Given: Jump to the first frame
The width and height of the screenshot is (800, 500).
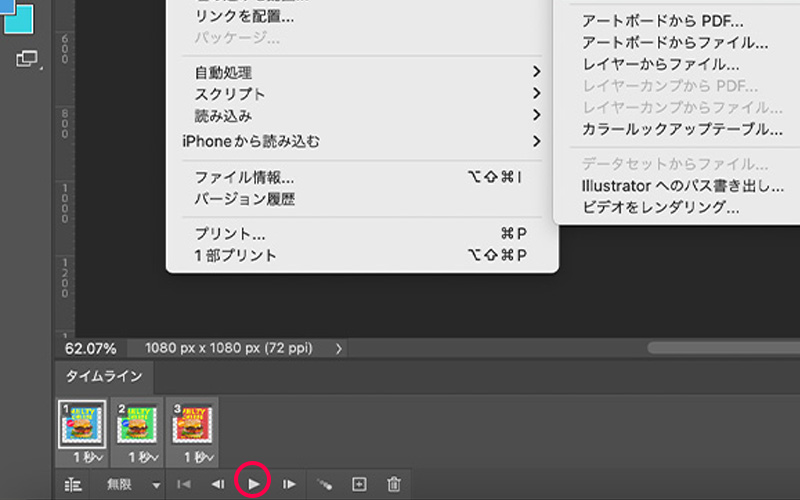Looking at the screenshot, I should click(x=184, y=484).
